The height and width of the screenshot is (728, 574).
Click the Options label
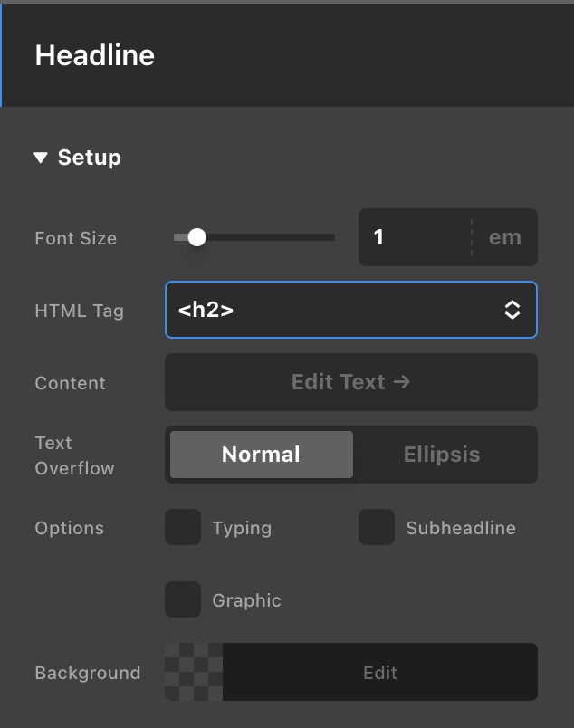click(69, 528)
